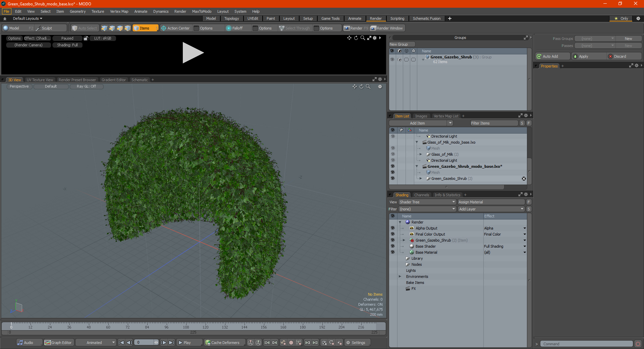644x349 pixels.
Task: Click the Play button in the timeline
Action: tap(189, 343)
